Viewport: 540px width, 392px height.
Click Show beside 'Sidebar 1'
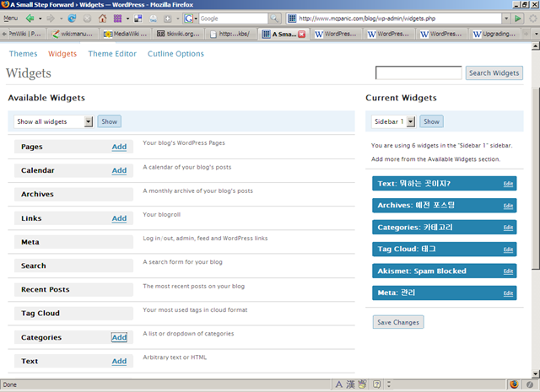point(431,121)
